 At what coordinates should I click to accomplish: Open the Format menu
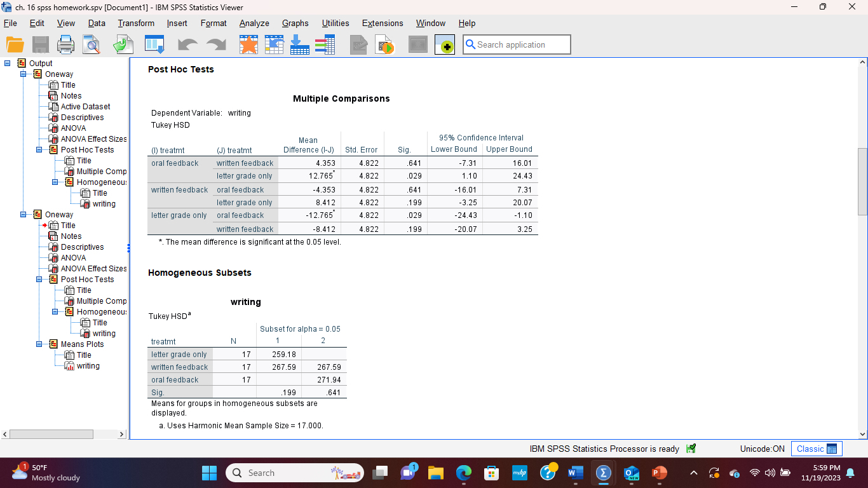point(214,23)
